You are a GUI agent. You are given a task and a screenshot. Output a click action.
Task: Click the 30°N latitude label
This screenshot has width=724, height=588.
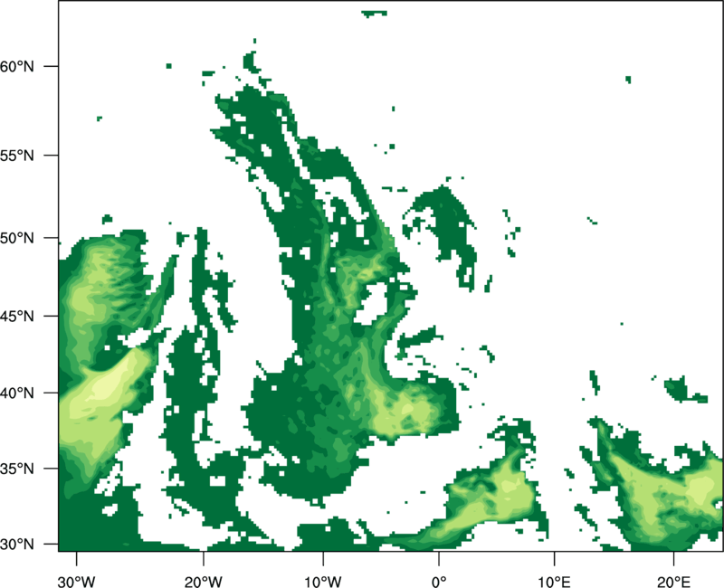pos(16,545)
